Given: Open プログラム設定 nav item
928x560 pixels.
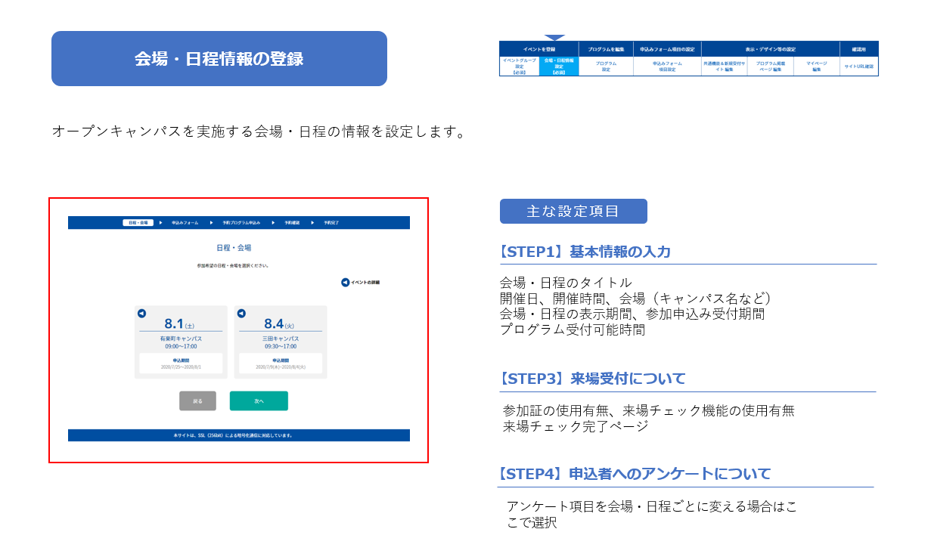Looking at the screenshot, I should 606,67.
